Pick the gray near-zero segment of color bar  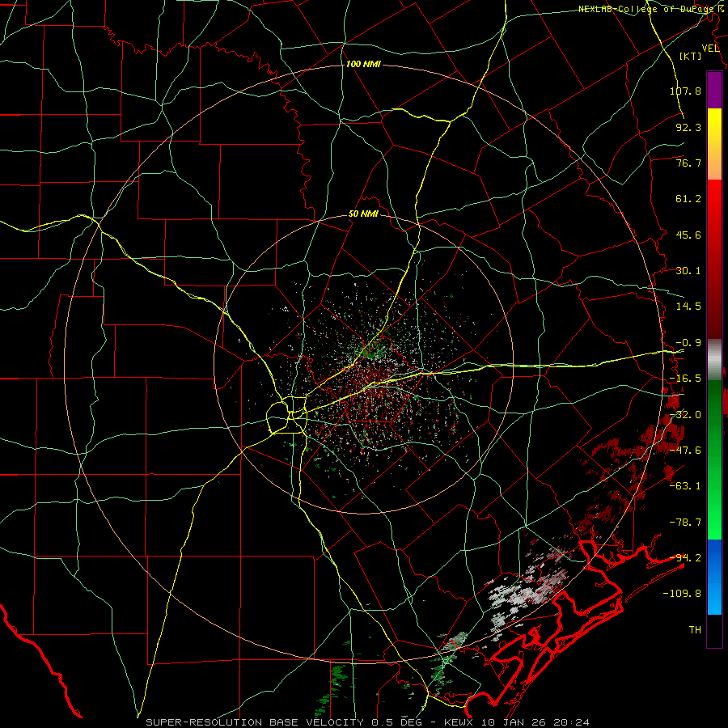714,360
